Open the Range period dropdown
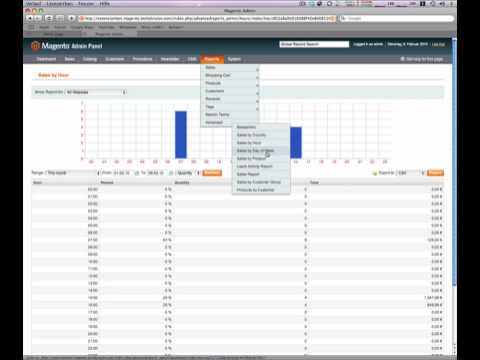This screenshot has width=480, height=360. [x=73, y=173]
